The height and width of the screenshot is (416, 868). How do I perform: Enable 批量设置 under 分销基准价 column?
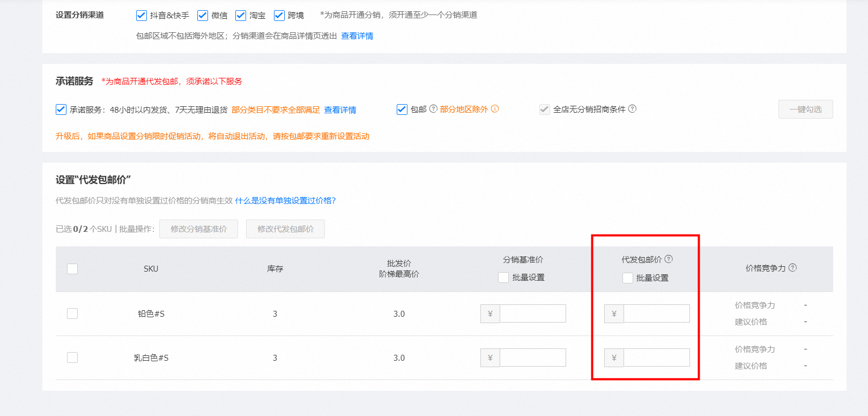(x=503, y=278)
